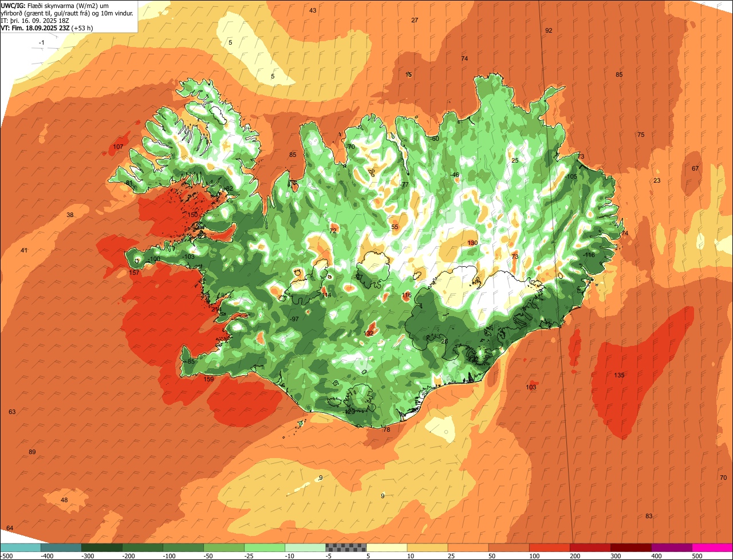
Task: Click the flux value '-97' on the map
Action: pos(294,319)
